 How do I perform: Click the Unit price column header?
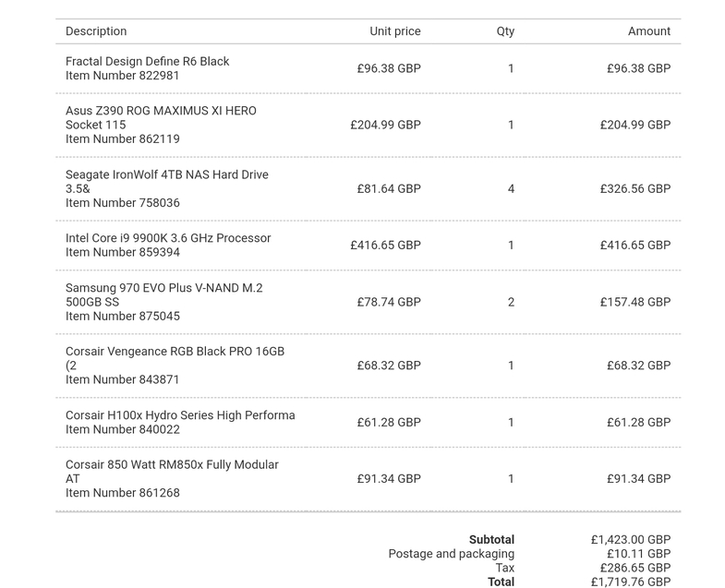[x=394, y=31]
